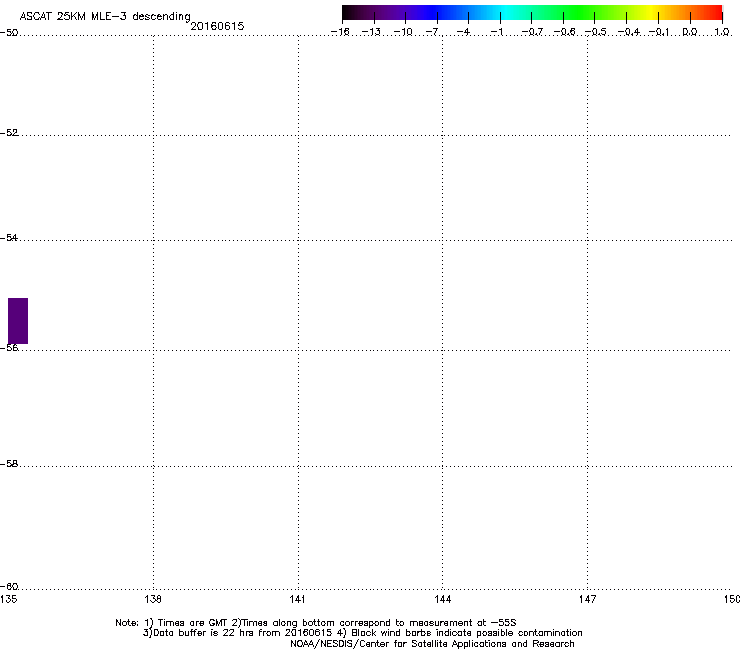Screen dimensions: 740x650
Task: Click the -7 color scale label
Action: point(432,32)
